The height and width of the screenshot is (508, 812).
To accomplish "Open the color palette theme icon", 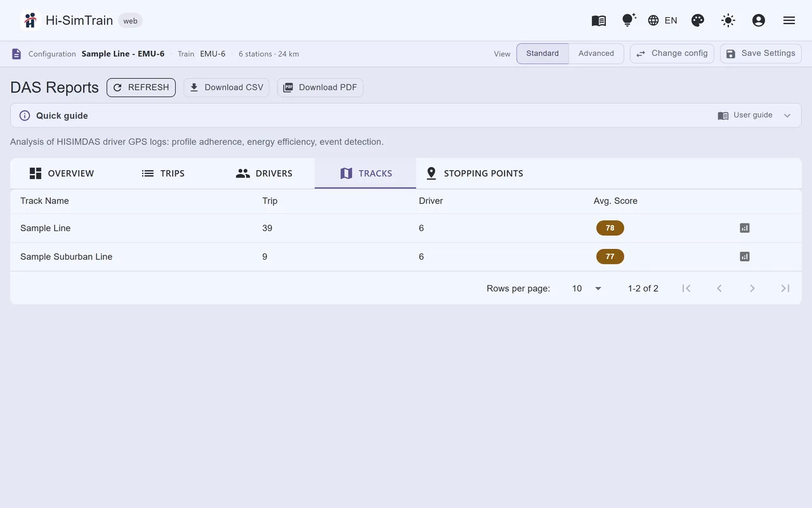I will (x=698, y=20).
